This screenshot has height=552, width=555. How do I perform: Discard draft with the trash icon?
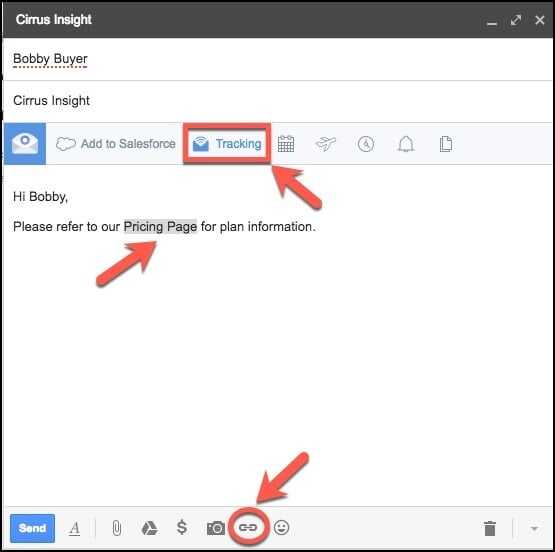pos(490,529)
